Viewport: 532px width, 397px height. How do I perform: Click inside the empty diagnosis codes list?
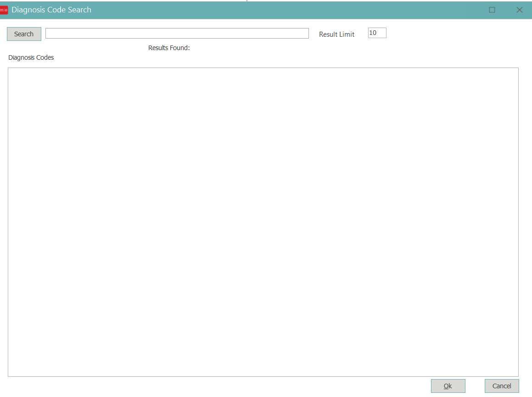pos(263,222)
